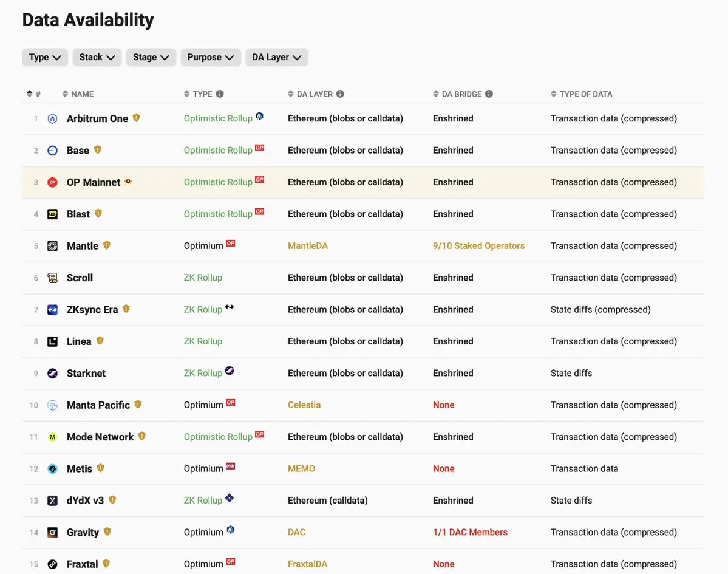Open the Type filter dropdown
Viewport: 728px width, 574px height.
[x=45, y=57]
